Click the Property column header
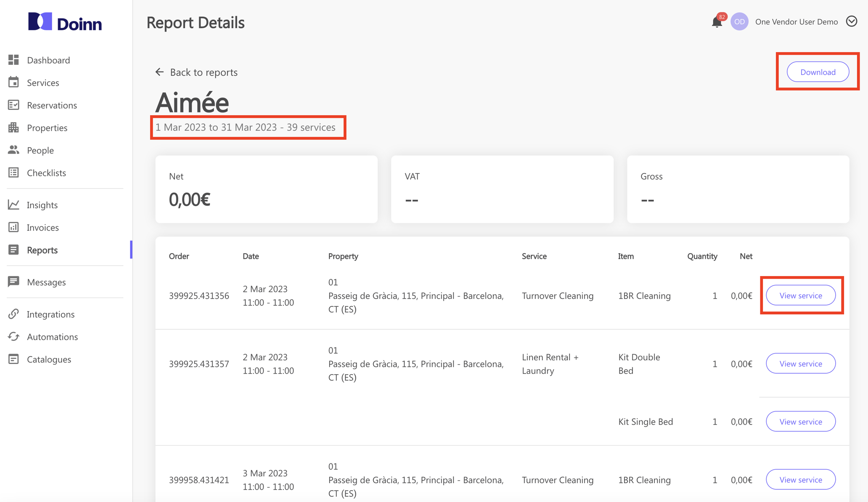 point(343,256)
